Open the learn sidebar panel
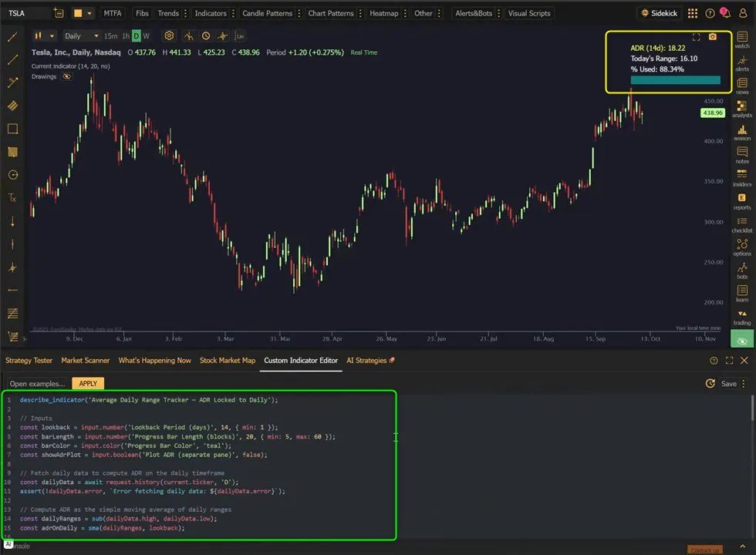 (x=742, y=294)
